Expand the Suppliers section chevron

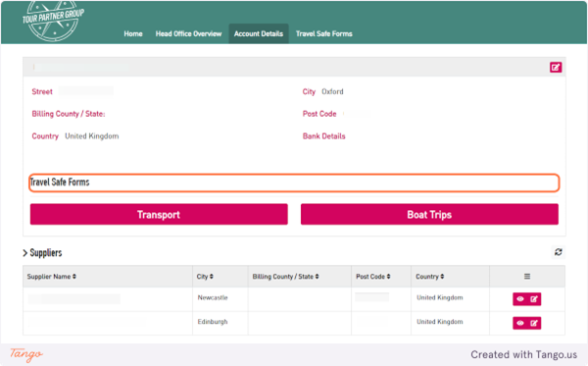[25, 253]
